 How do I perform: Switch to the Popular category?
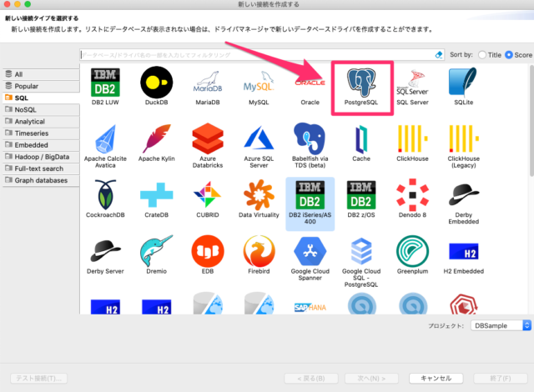point(41,86)
